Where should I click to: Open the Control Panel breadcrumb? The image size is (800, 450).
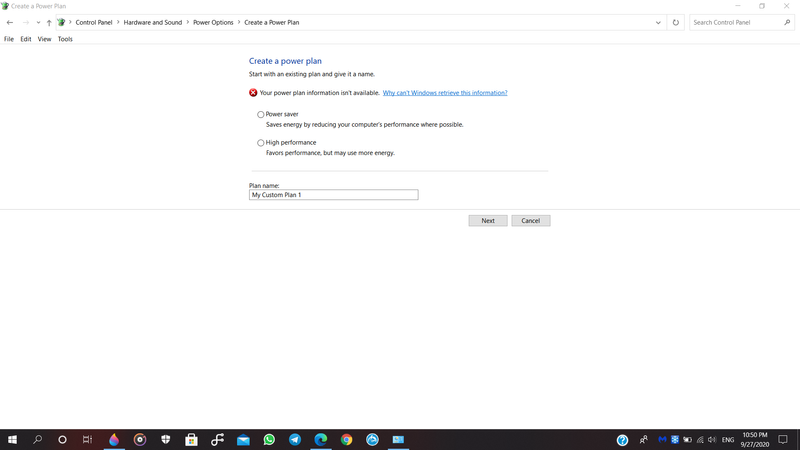pos(94,22)
